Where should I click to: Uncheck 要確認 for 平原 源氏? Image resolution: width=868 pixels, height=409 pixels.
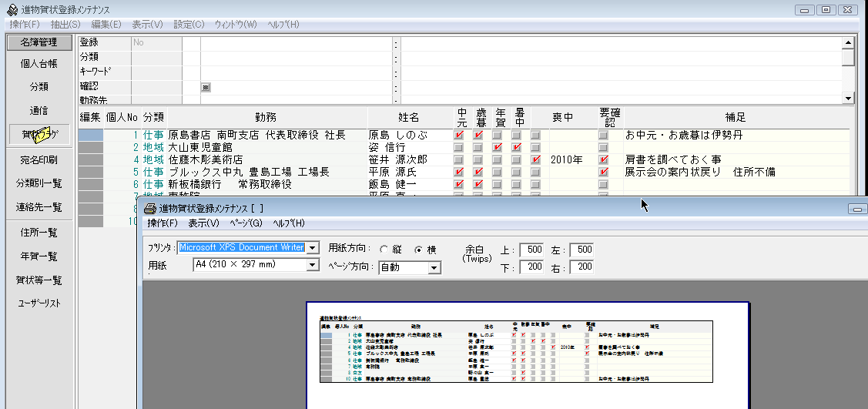click(x=603, y=172)
